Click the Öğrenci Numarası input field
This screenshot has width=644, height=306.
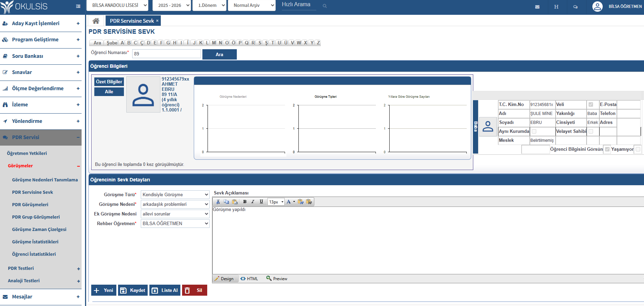coord(166,54)
